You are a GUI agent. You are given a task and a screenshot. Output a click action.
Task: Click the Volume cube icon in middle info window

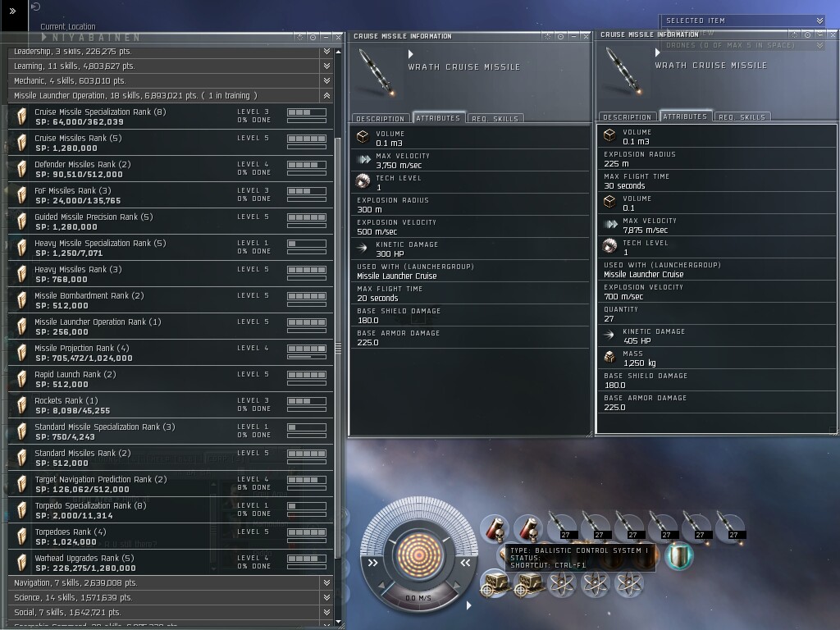(x=363, y=137)
